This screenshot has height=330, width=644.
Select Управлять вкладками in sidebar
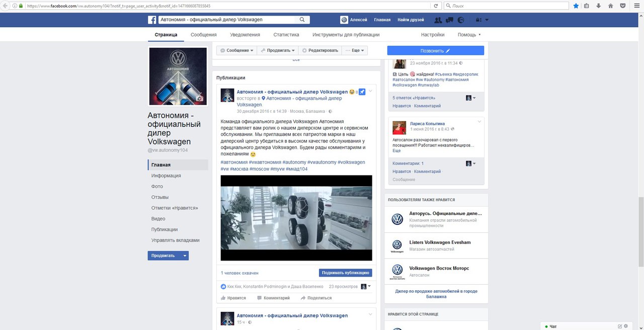click(x=176, y=240)
